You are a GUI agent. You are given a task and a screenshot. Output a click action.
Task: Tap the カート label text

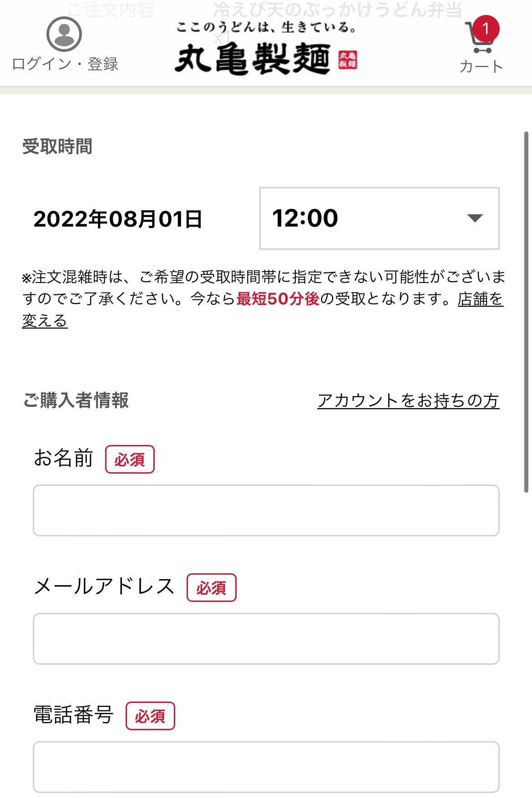[x=481, y=67]
